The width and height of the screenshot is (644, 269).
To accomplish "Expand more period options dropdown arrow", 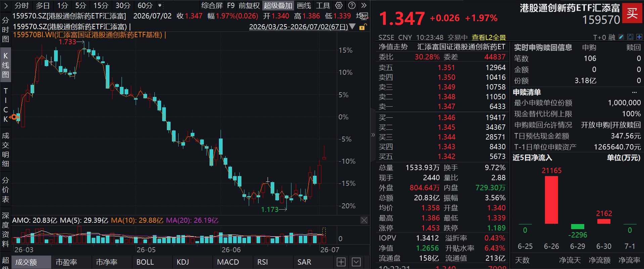I will point(160,5).
